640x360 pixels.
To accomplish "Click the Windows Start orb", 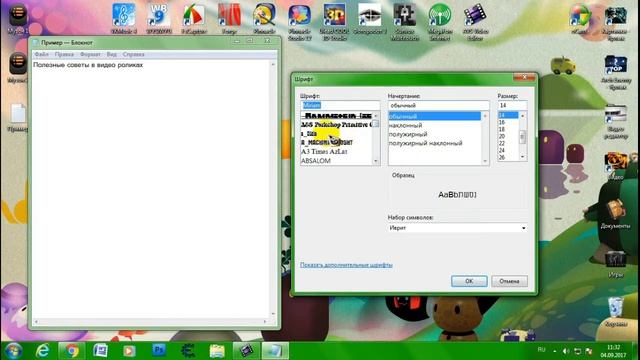I will point(14,351).
